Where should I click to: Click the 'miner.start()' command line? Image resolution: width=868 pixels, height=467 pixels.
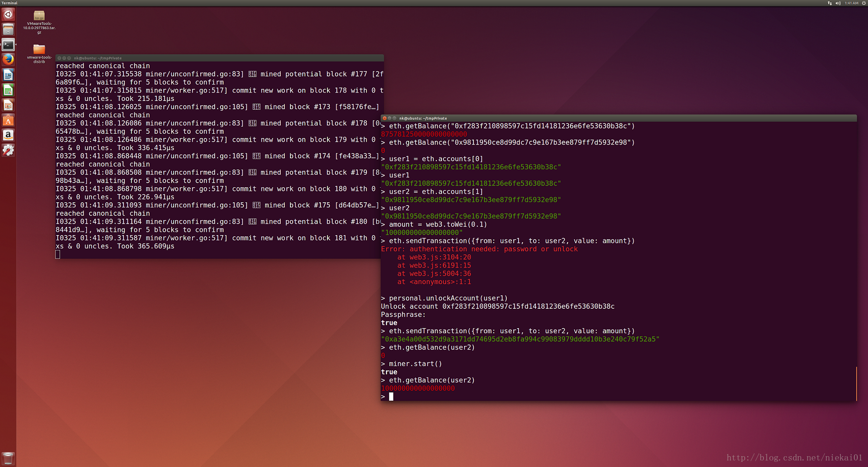coord(411,364)
